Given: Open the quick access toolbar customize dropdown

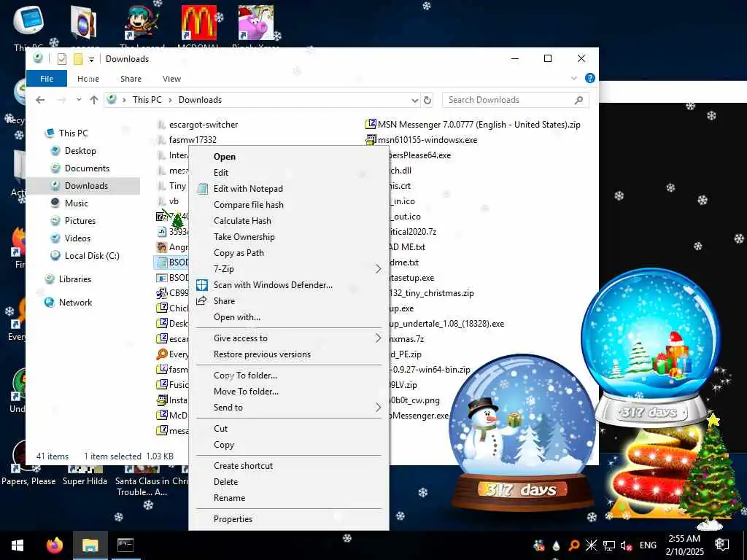Looking at the screenshot, I should click(x=91, y=60).
